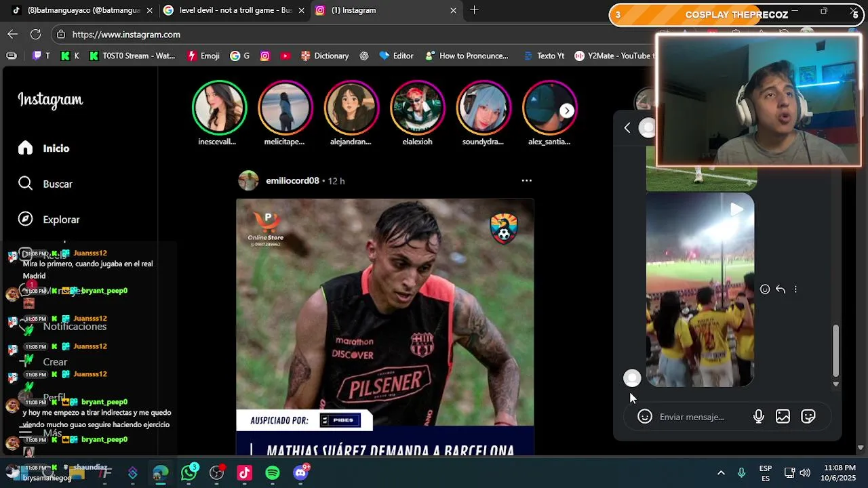
Task: Click the chat scrollbar thumb
Action: point(835,350)
